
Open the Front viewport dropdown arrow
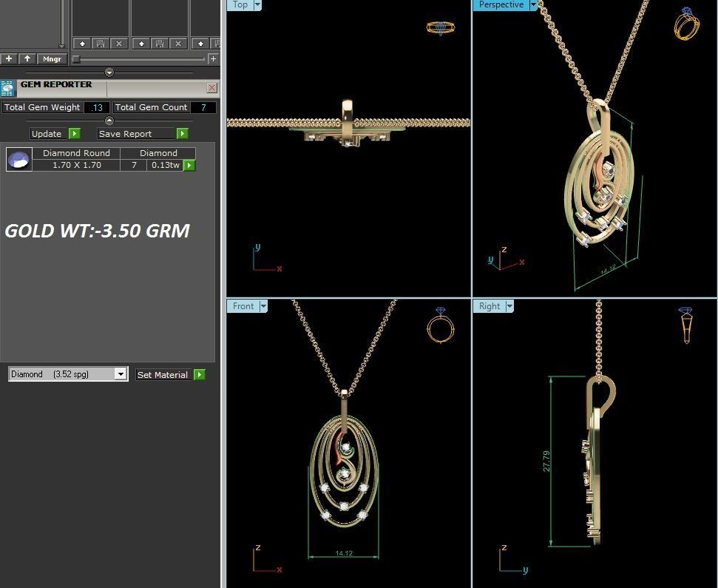(x=263, y=306)
